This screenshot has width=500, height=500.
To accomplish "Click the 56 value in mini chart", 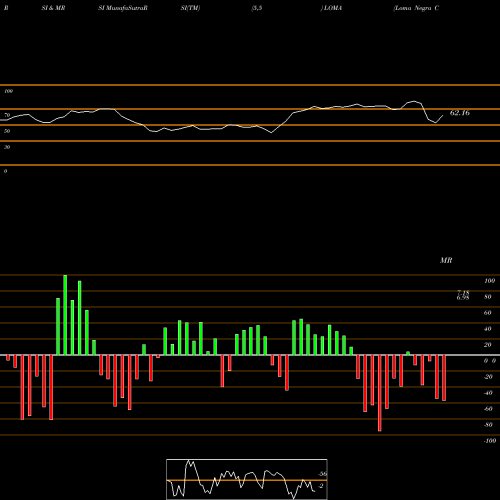I will (x=323, y=474).
